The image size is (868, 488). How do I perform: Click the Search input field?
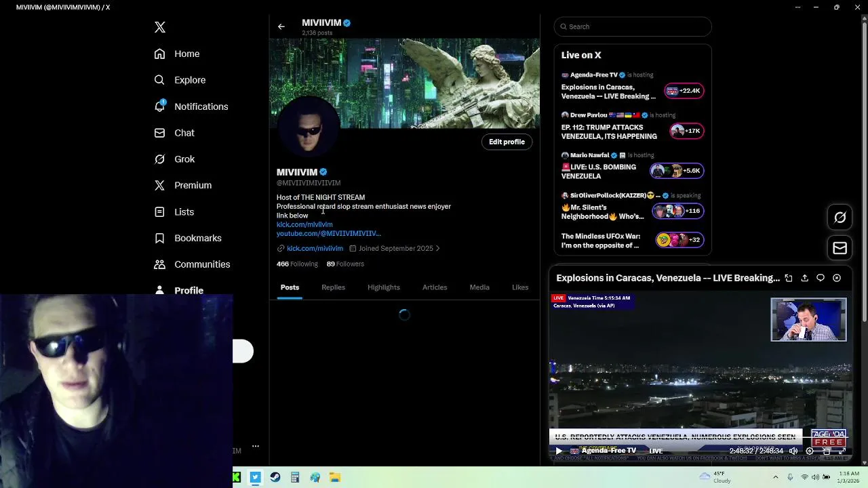(x=633, y=26)
